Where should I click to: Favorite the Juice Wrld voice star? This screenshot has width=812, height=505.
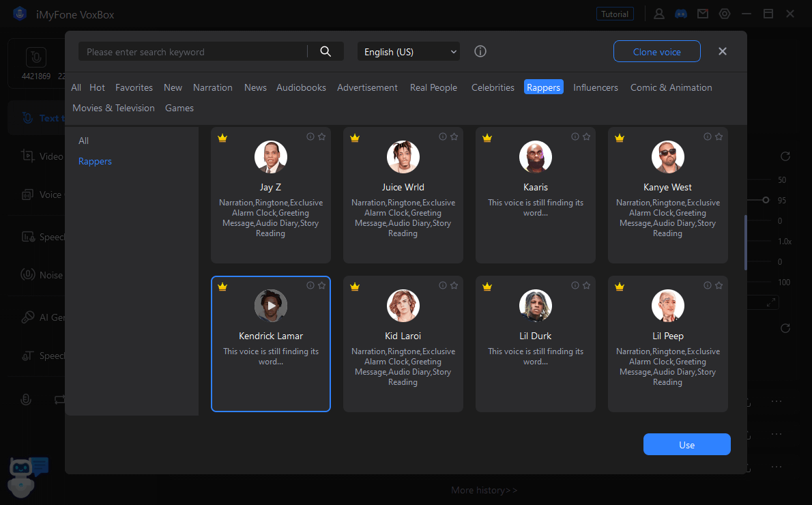[454, 136]
